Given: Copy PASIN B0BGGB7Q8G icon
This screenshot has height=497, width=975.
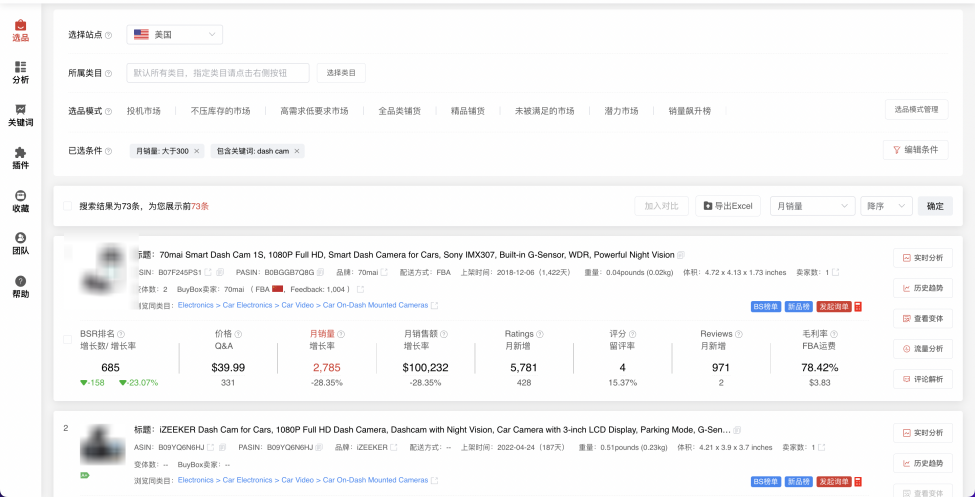Looking at the screenshot, I should [x=320, y=272].
